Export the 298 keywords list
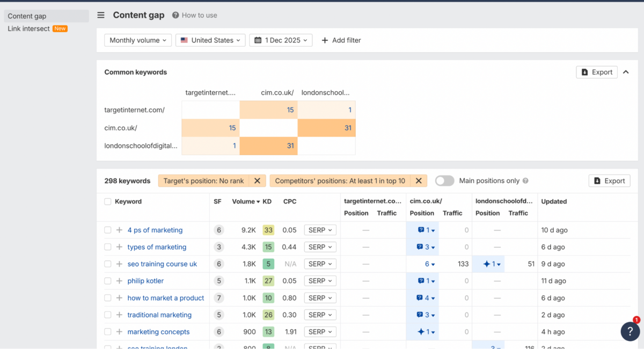The image size is (644, 349). [610, 181]
